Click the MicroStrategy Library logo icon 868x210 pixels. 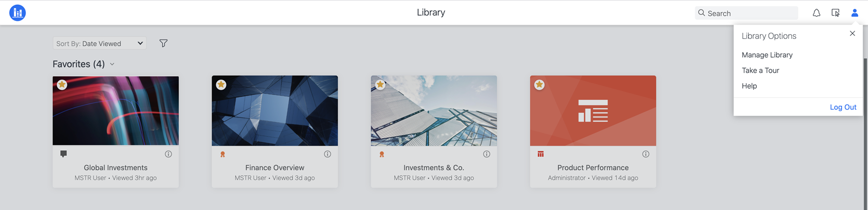pyautogui.click(x=18, y=12)
